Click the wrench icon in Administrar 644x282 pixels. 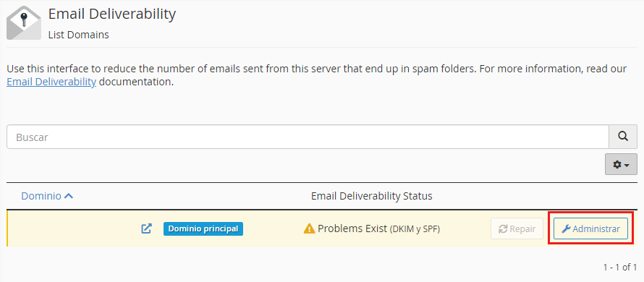566,229
